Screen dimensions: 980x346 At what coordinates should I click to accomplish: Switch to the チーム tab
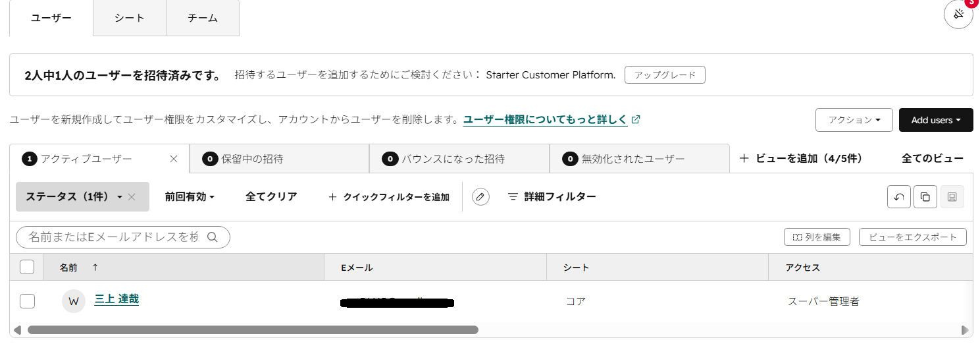coord(203,18)
